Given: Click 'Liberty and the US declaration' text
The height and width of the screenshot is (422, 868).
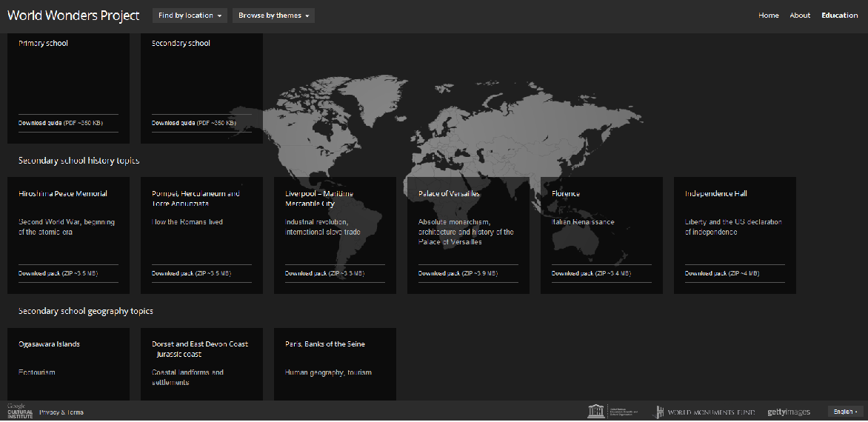Looking at the screenshot, I should [733, 227].
